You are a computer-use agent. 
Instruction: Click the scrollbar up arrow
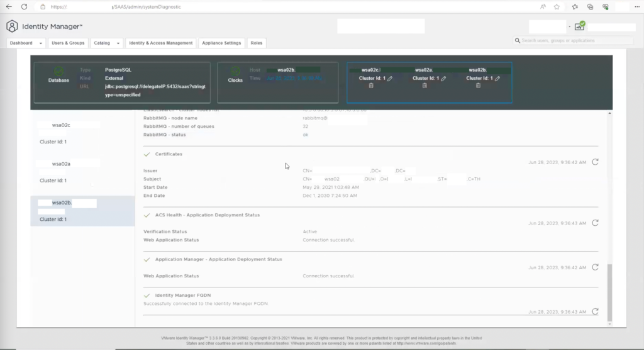(609, 113)
